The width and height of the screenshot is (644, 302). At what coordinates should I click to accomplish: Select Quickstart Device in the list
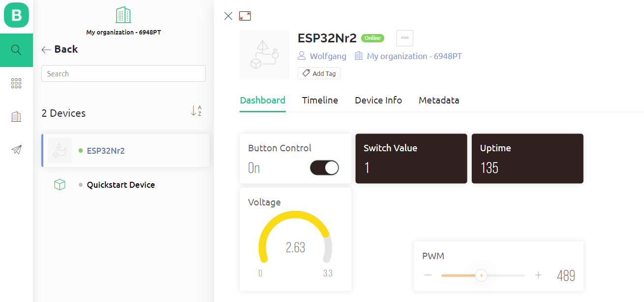[x=121, y=185]
